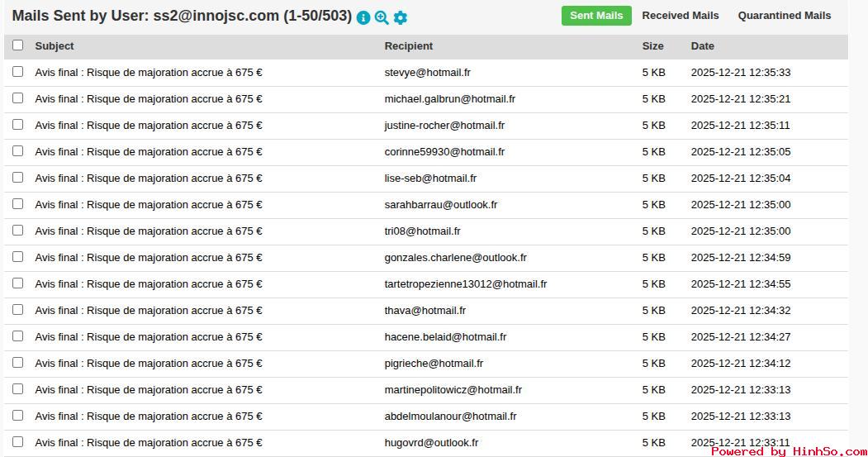Open the mail subject sent to michael.galbrun@hotmail.fr
868x457 pixels.
149,99
